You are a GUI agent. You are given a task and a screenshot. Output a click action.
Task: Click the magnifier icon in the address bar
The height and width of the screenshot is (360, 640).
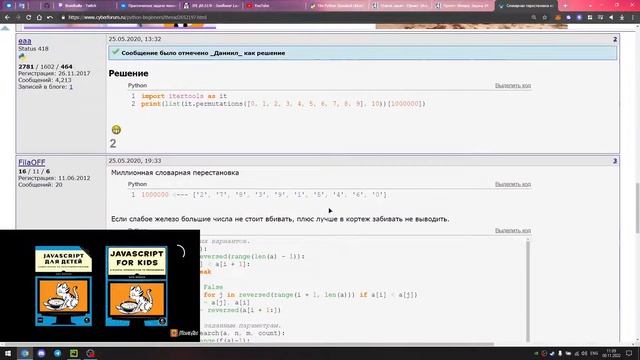[534, 18]
